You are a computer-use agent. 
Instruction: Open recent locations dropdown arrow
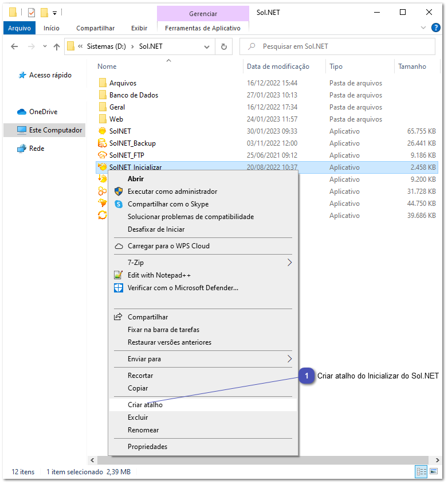click(45, 46)
